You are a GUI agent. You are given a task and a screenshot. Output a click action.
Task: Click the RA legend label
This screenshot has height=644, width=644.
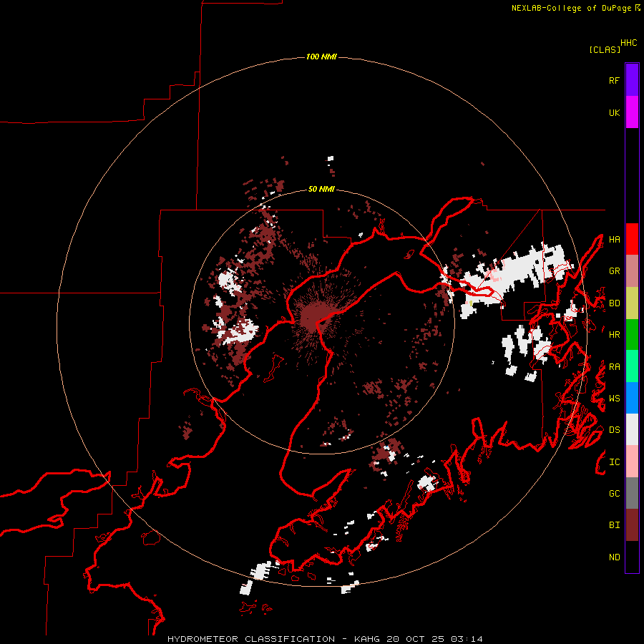614,366
